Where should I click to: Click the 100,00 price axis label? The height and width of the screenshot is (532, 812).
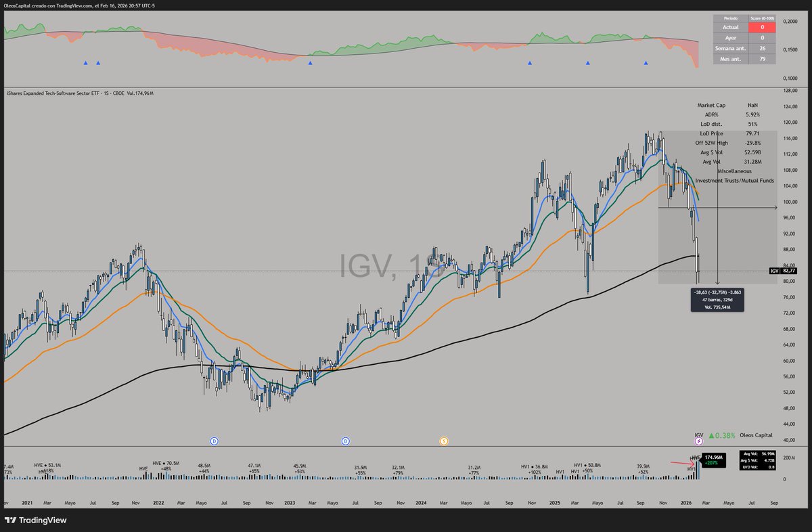click(790, 202)
